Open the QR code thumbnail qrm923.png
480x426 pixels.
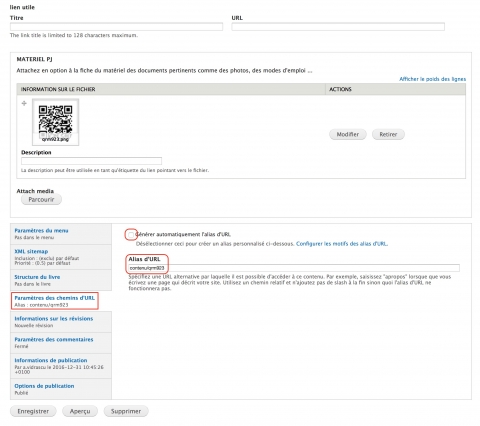pyautogui.click(x=55, y=122)
